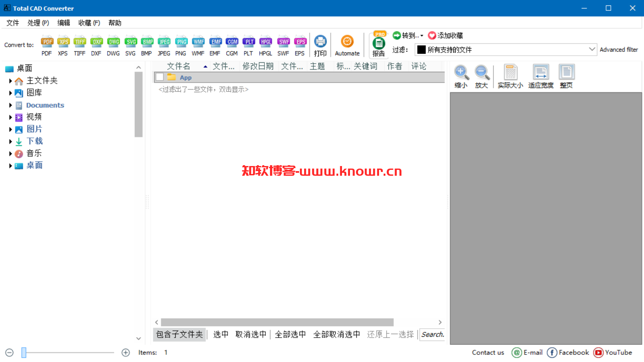Set preview to 实际大小

[x=510, y=76]
